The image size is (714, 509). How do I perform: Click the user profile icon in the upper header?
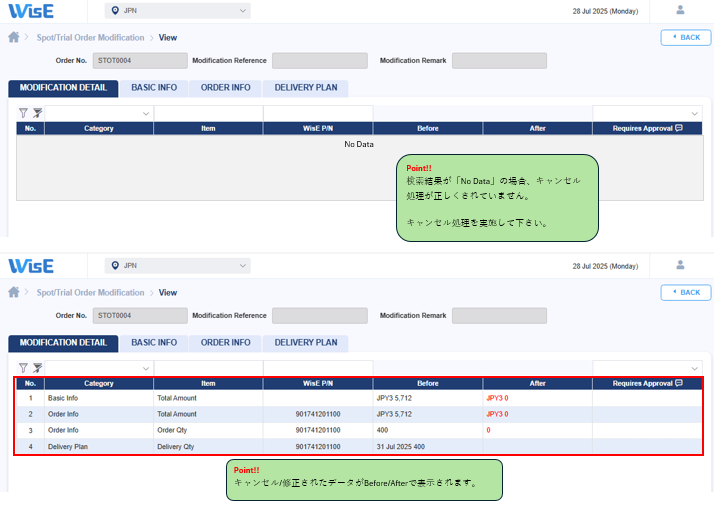pyautogui.click(x=681, y=10)
